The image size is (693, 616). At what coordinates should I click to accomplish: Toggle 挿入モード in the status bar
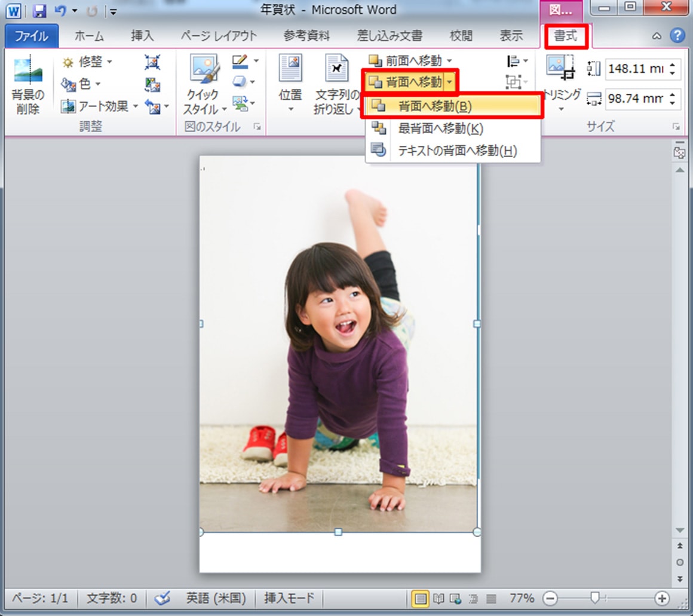pos(289,598)
